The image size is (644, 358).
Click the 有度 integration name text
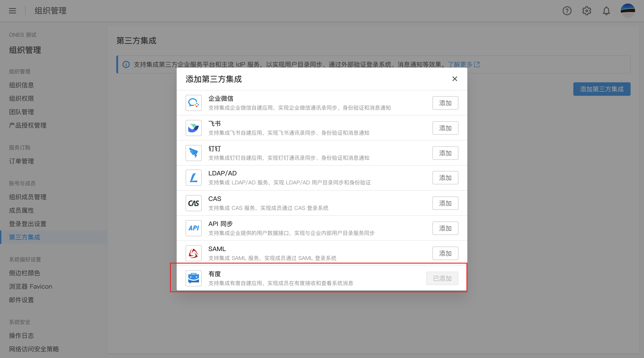(214, 274)
